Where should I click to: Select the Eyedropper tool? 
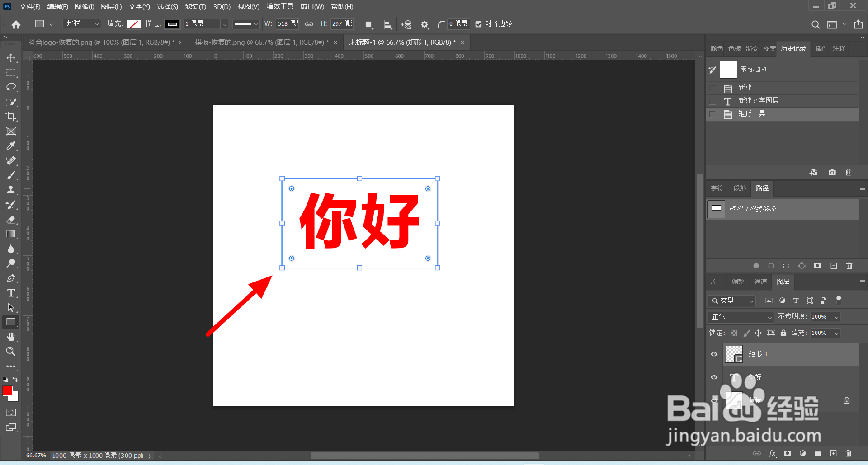point(11,146)
